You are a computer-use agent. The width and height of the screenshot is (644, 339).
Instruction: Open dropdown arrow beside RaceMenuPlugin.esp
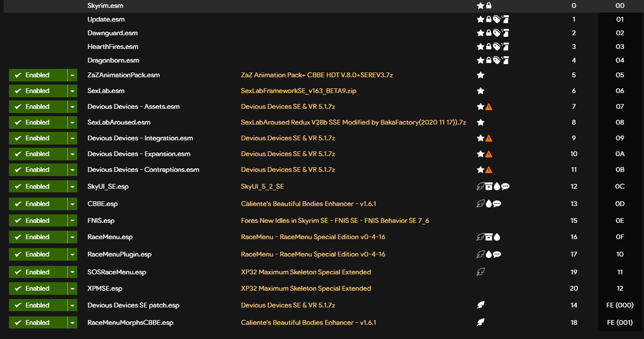pyautogui.click(x=72, y=254)
